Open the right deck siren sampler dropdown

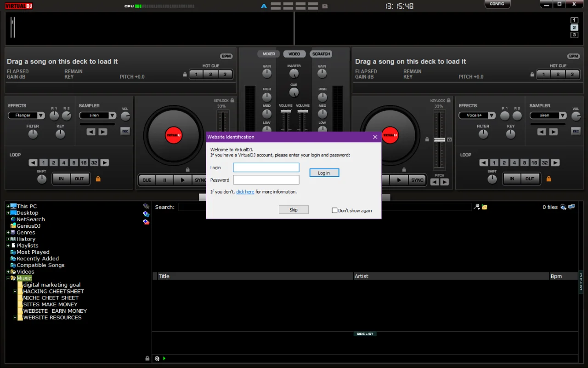pos(563,115)
